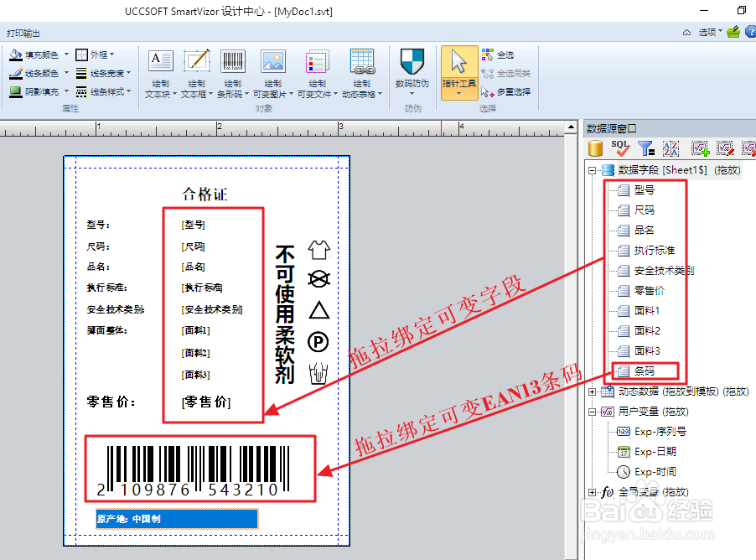This screenshot has width=756, height=560.
Task: Select the [零售价] variable field on label
Action: [x=206, y=402]
